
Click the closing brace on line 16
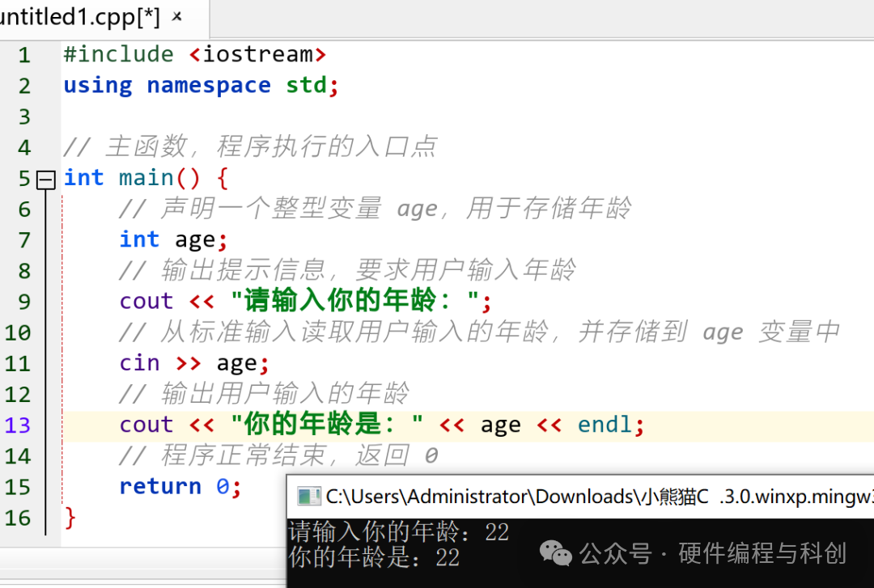[x=70, y=518]
